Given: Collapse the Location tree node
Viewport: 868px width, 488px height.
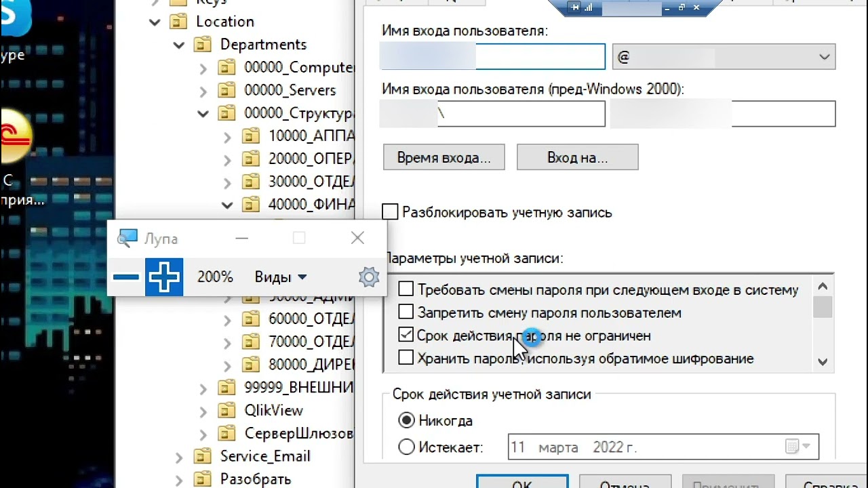Looking at the screenshot, I should coord(155,22).
